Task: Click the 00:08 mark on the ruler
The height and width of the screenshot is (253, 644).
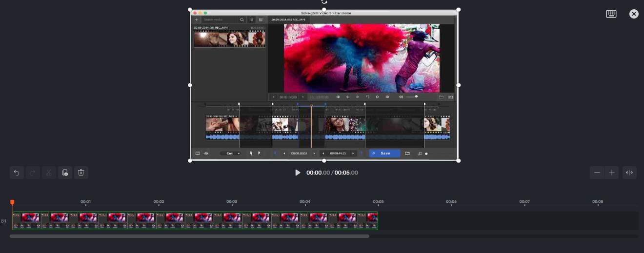Action: click(598, 201)
